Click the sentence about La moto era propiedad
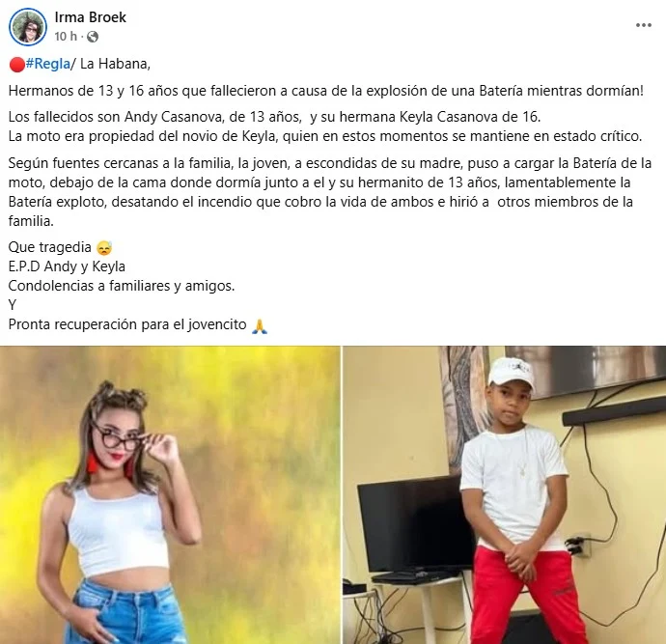Image resolution: width=666 pixels, height=644 pixels. (325, 136)
